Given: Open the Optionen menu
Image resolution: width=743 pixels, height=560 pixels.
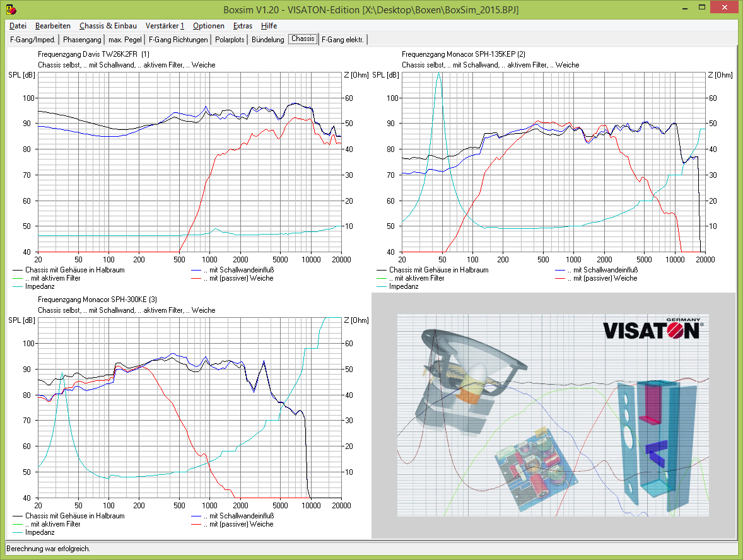Looking at the screenshot, I should click(x=209, y=26).
